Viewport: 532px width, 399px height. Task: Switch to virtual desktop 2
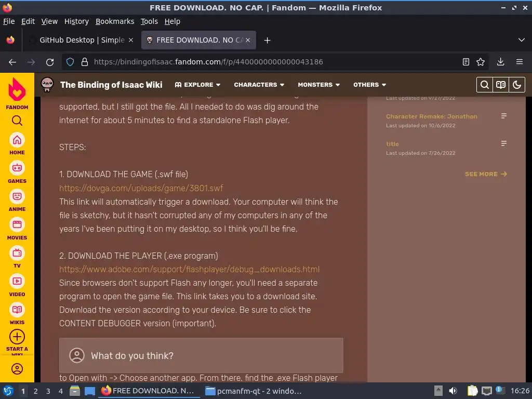(36, 391)
